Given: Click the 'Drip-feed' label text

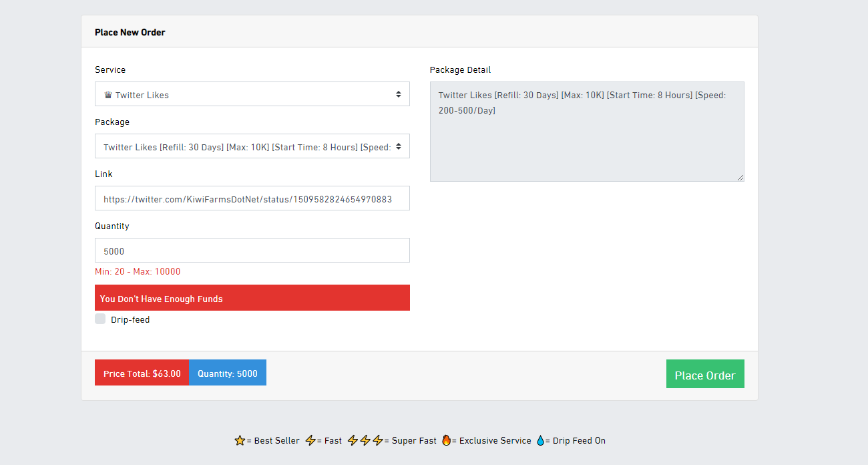Looking at the screenshot, I should click(x=130, y=319).
